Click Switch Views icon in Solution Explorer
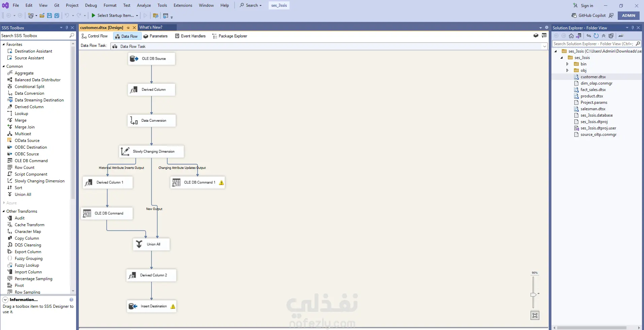Screen dimensions: 644x330 click(579, 36)
